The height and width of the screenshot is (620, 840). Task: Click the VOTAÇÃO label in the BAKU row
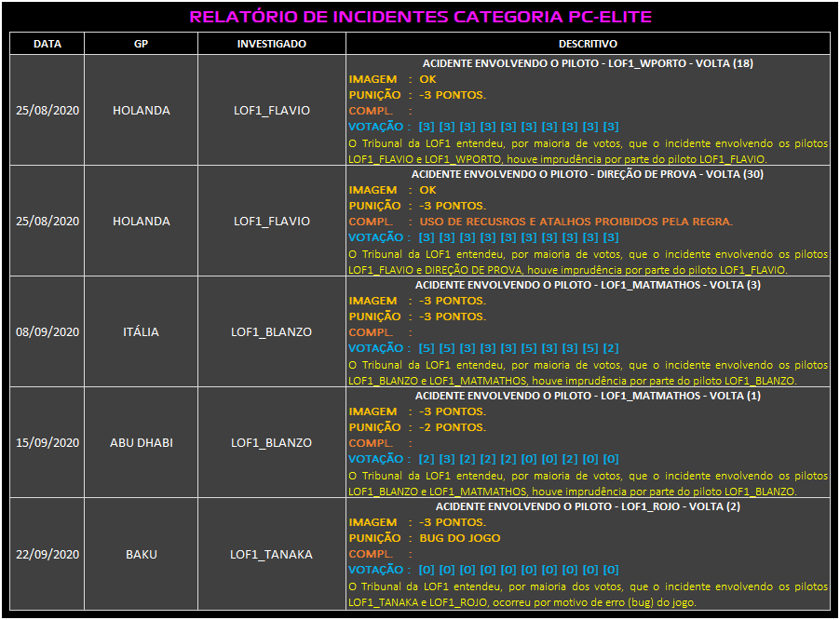tap(376, 570)
